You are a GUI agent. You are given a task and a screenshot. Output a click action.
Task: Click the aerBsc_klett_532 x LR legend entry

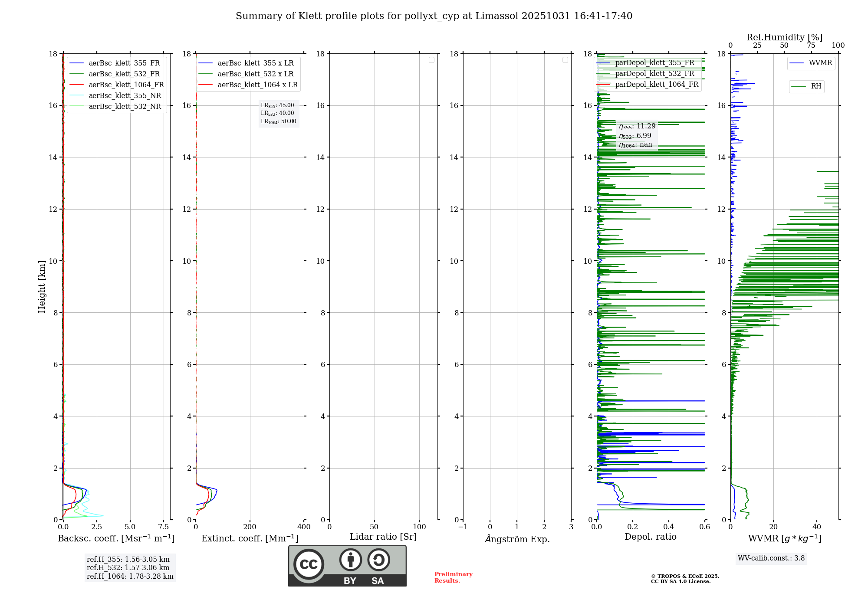255,74
